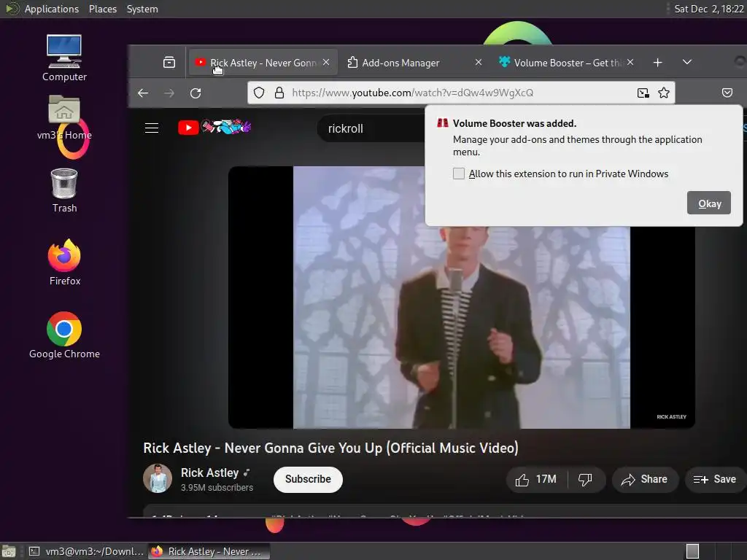Bookmark this page with the star icon
Screen dimensions: 747x560
664,93
